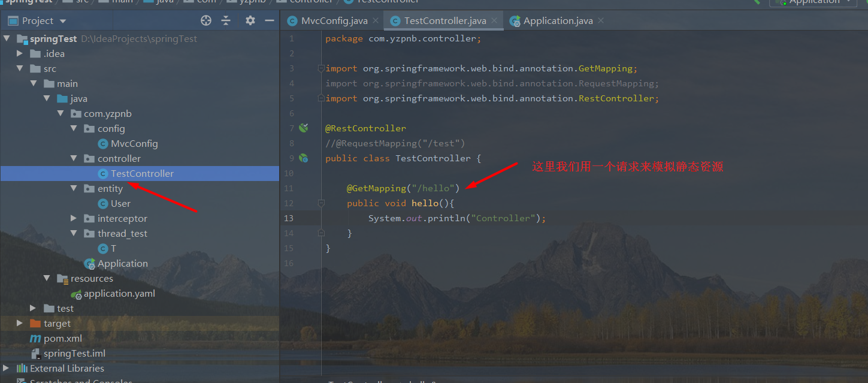Fold the import block on line 3
This screenshot has height=383, width=868.
coord(321,68)
